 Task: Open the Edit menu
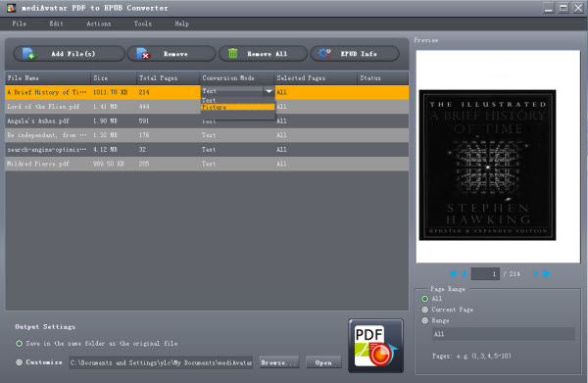tap(56, 24)
